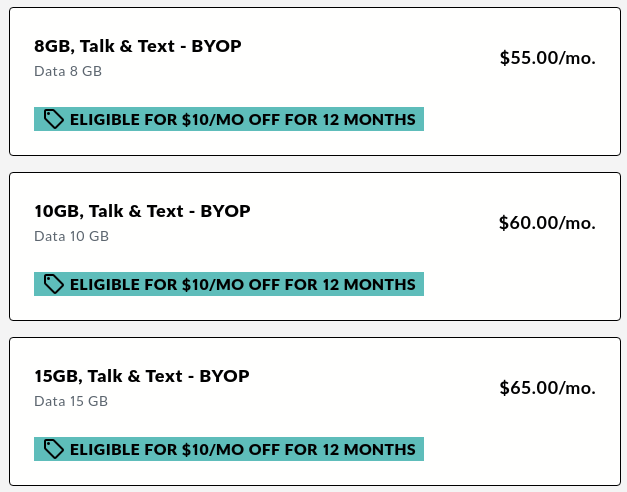Screen dimensions: 627x492
Task: Open the $10/mo off promo text on 8GB plan
Action: point(242,120)
